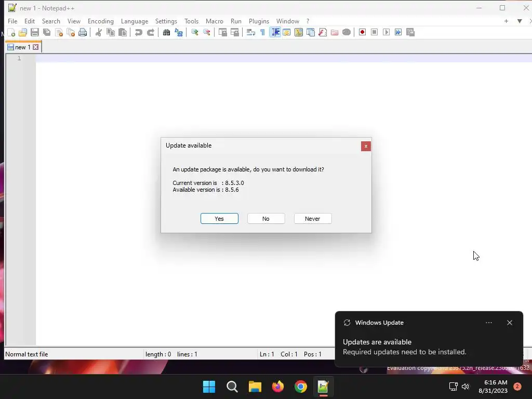532x399 pixels.
Task: Start macro recording with red dot icon
Action: click(x=362, y=32)
